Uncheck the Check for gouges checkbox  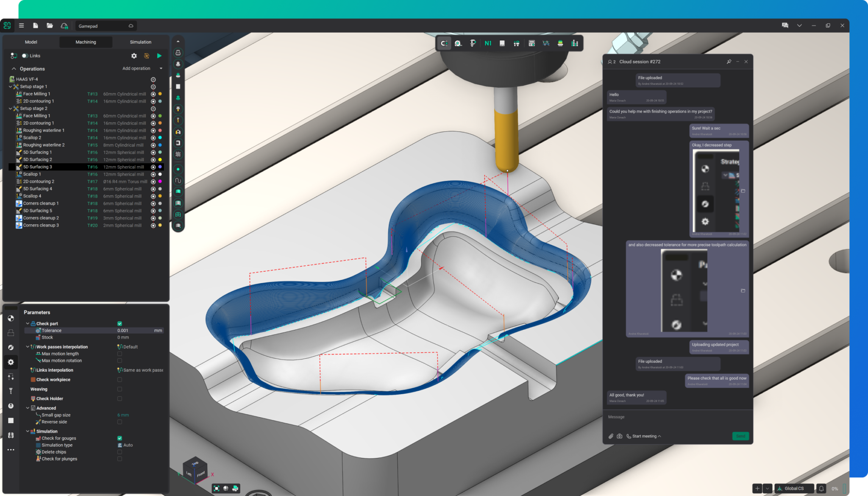coord(120,438)
